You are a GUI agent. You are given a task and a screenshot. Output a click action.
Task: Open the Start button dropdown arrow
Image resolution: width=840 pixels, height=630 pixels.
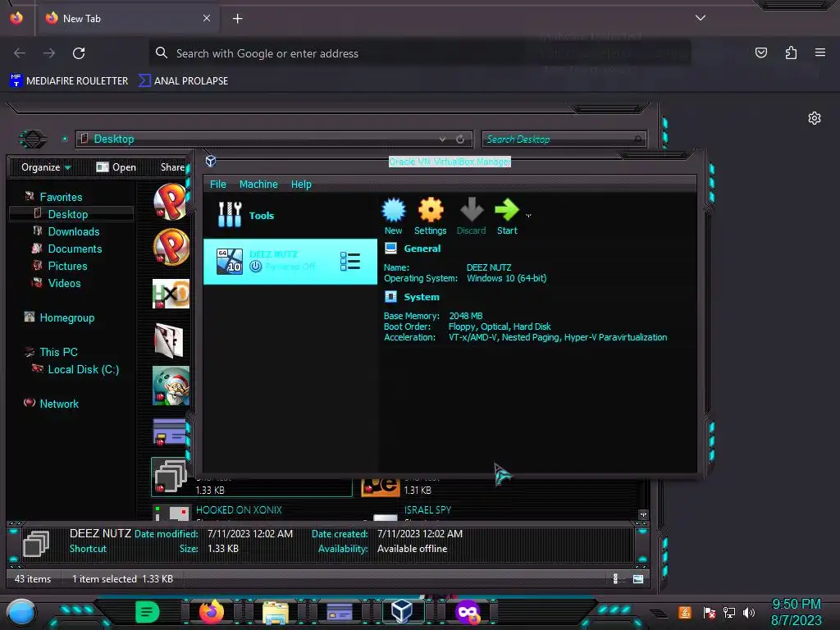pos(529,216)
